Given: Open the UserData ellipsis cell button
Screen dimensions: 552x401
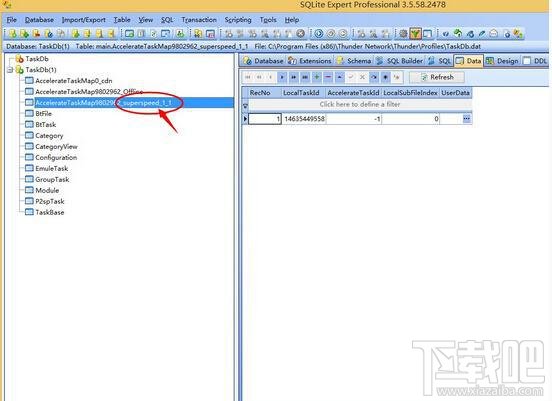Looking at the screenshot, I should tap(466, 119).
